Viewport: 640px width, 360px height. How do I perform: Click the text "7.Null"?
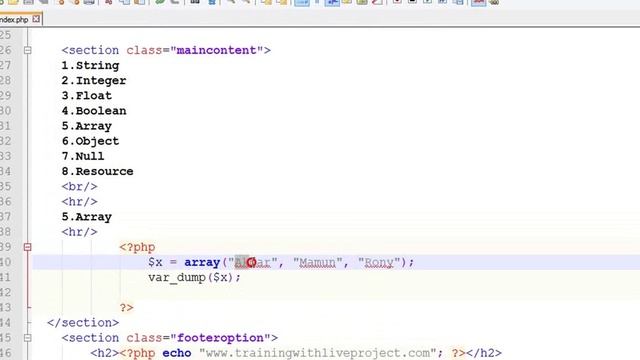tap(83, 156)
